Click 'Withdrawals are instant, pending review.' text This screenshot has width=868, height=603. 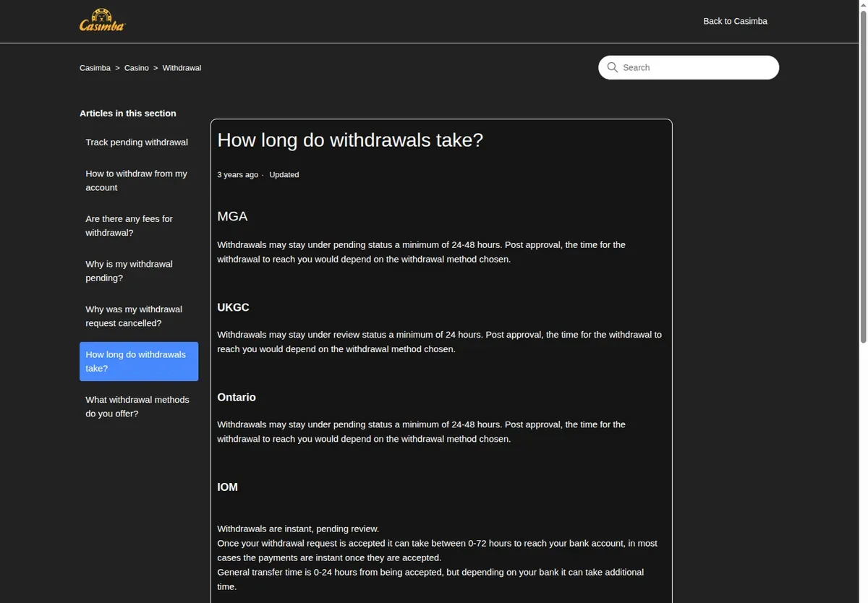click(298, 529)
